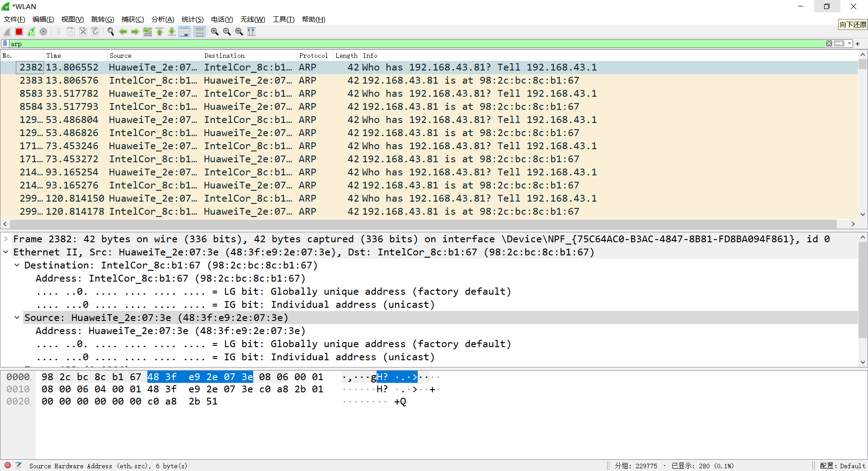
Task: Open Find a packet magnifier
Action: click(110, 32)
